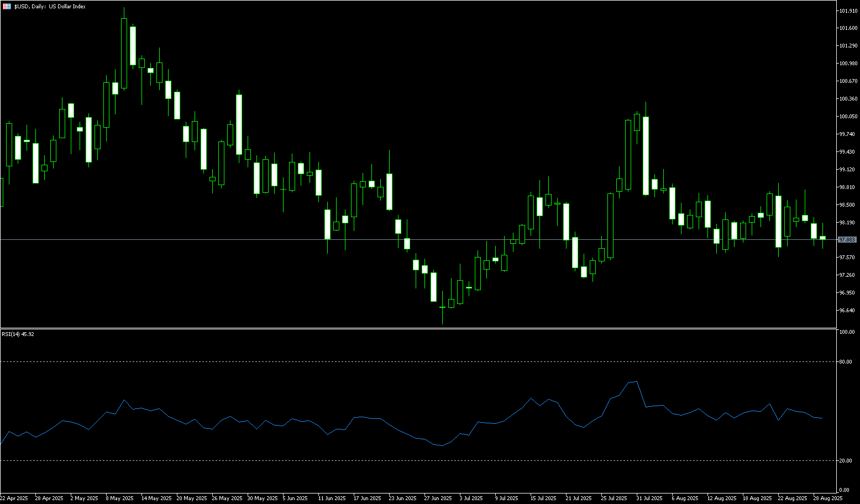Click the 98.190 price scale label
This screenshot has height=504, width=860.
click(848, 223)
